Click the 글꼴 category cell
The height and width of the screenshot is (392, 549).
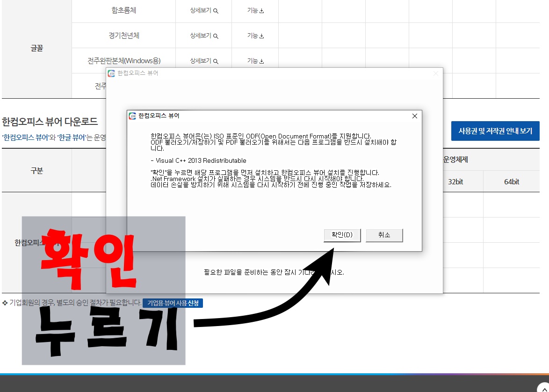coord(37,48)
